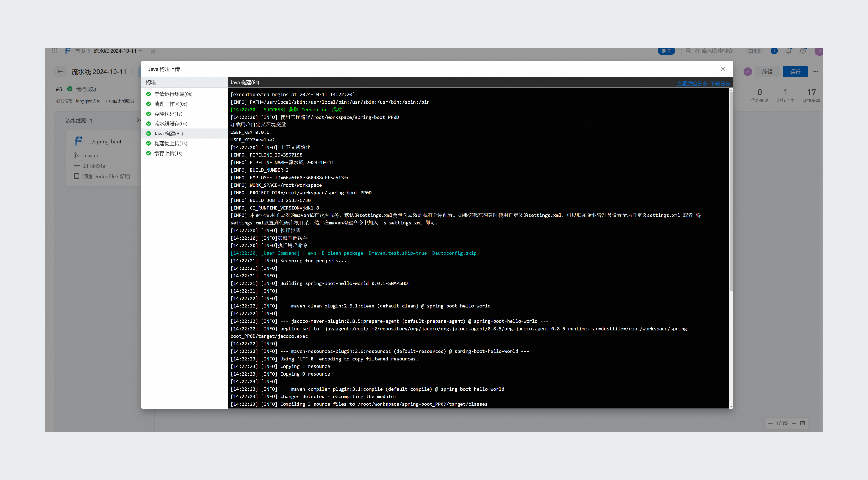Open the app grid launcher icon
The width and height of the screenshot is (868, 480).
(54, 51)
